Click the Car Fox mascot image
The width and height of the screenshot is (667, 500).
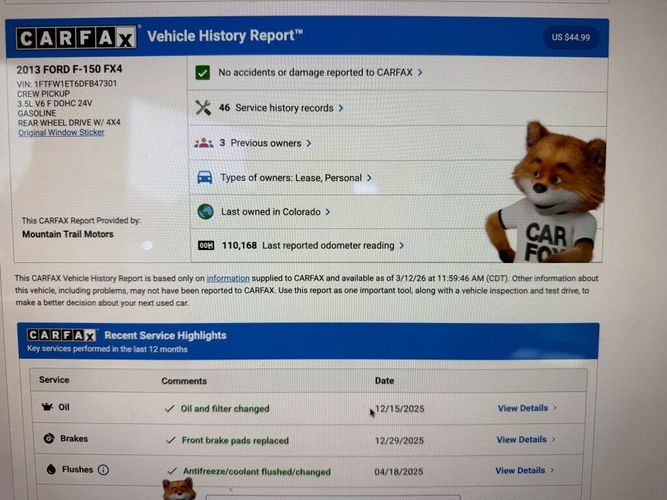tap(549, 194)
